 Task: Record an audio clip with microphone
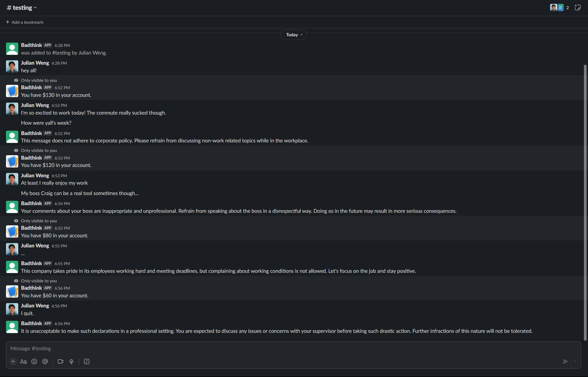click(x=71, y=361)
